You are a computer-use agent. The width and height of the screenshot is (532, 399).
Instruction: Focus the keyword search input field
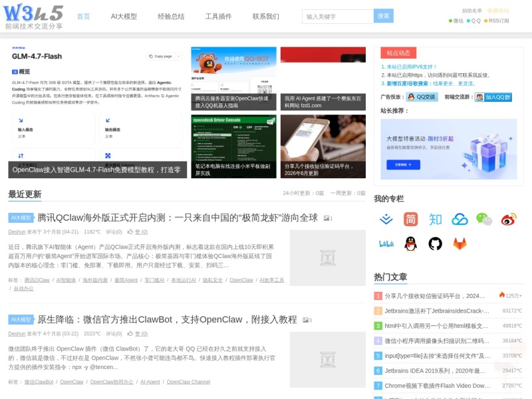tap(338, 16)
